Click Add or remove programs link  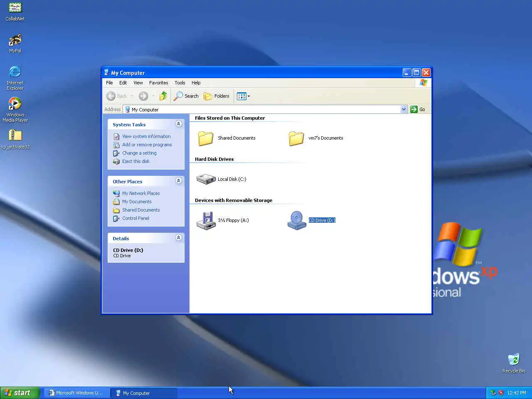point(147,145)
